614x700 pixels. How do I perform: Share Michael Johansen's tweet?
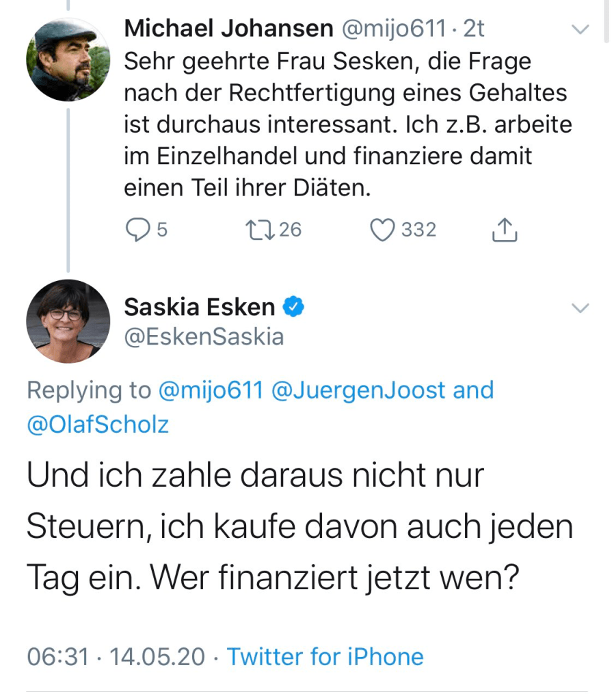(505, 230)
